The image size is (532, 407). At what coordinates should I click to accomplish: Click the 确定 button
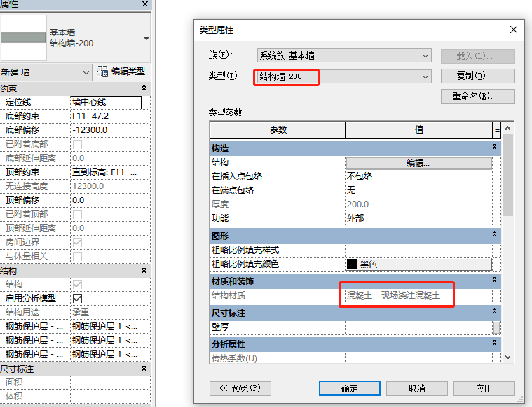(350, 388)
